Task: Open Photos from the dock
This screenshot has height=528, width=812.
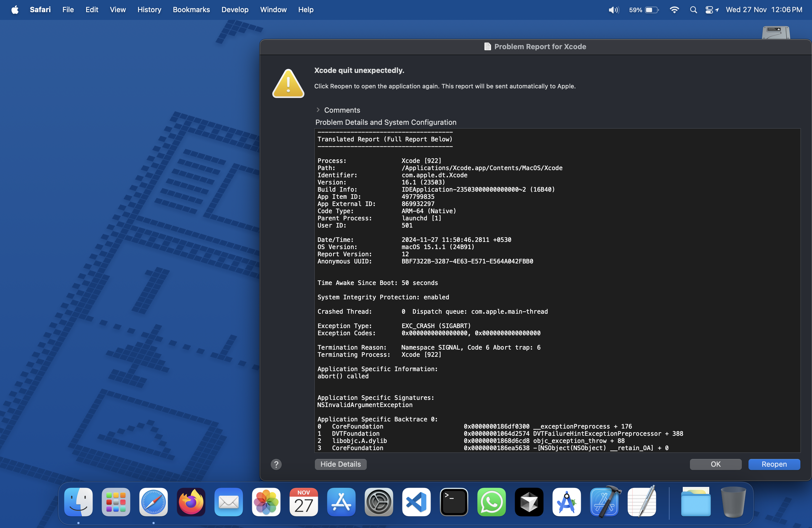Action: pyautogui.click(x=266, y=502)
